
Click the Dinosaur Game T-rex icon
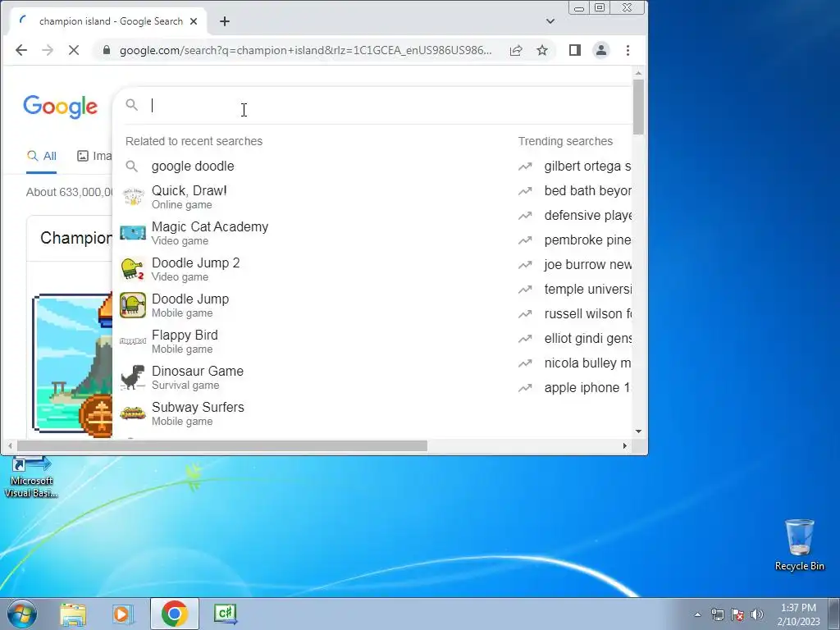point(133,377)
